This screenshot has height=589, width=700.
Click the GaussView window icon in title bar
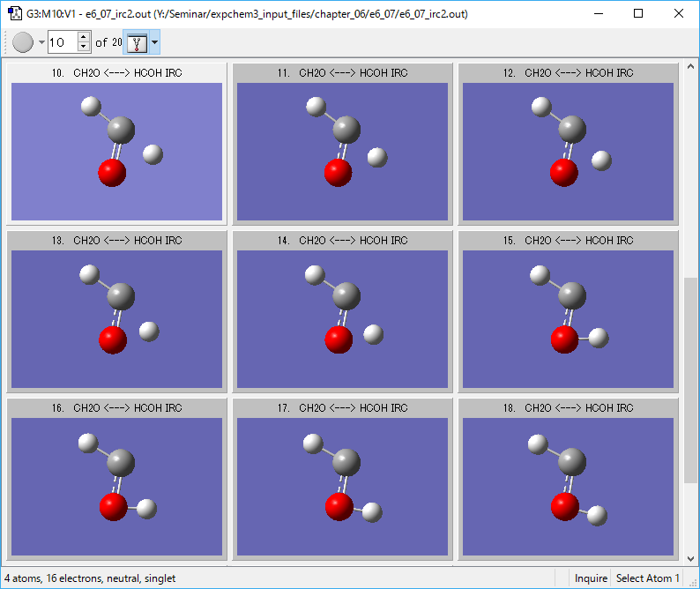(15, 13)
